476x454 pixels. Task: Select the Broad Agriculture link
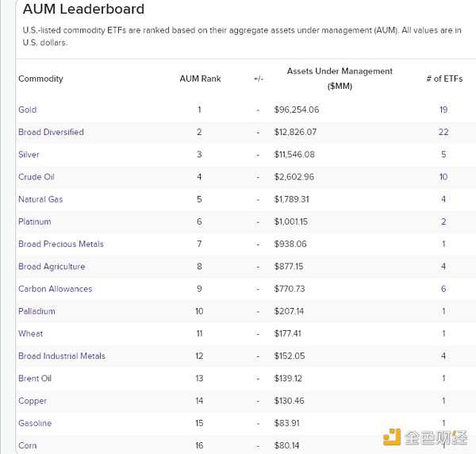pos(52,267)
